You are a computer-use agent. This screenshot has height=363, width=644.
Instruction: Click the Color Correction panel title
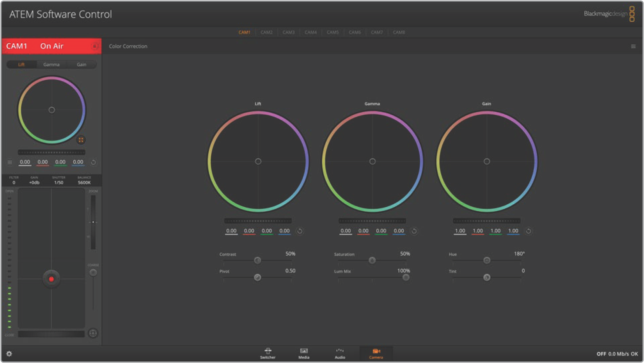tap(128, 46)
